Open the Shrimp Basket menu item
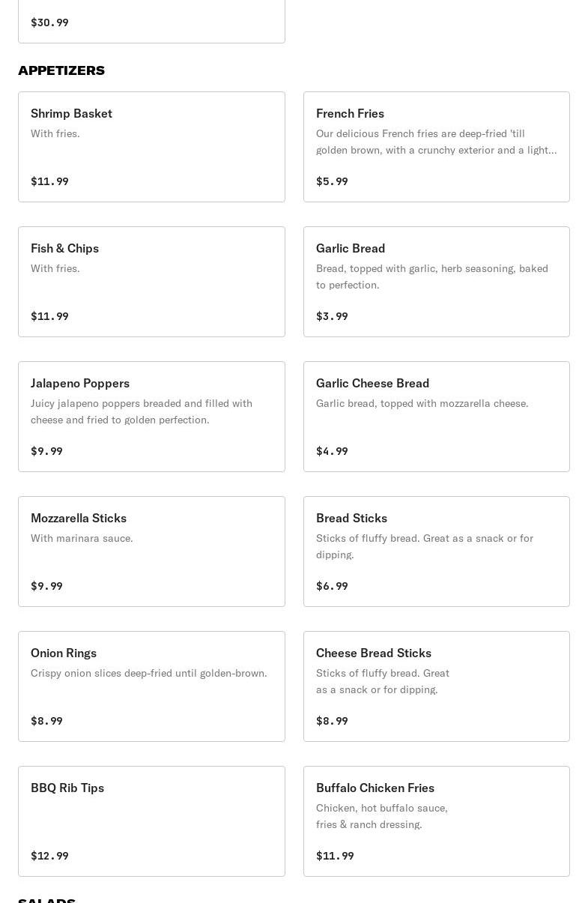 pos(151,147)
